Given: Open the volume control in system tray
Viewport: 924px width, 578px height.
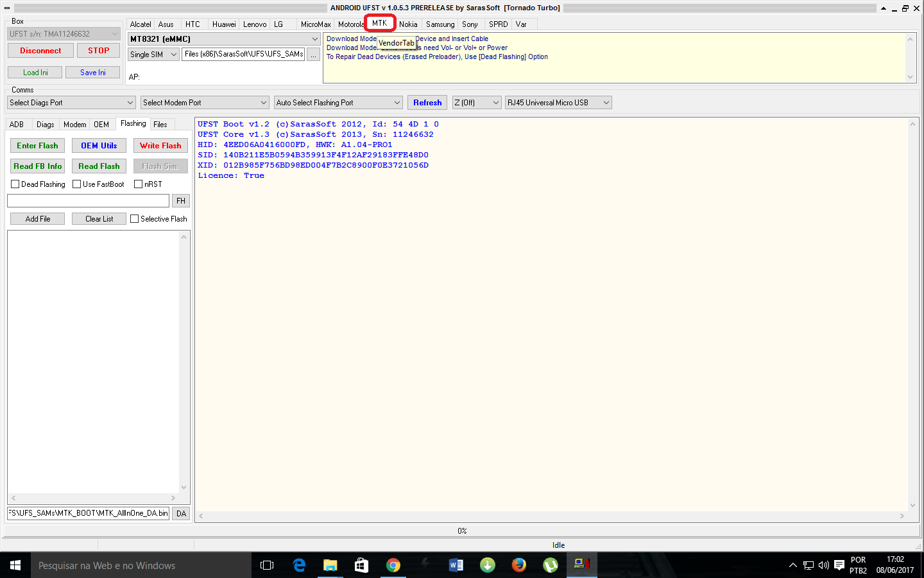Looking at the screenshot, I should [x=824, y=565].
